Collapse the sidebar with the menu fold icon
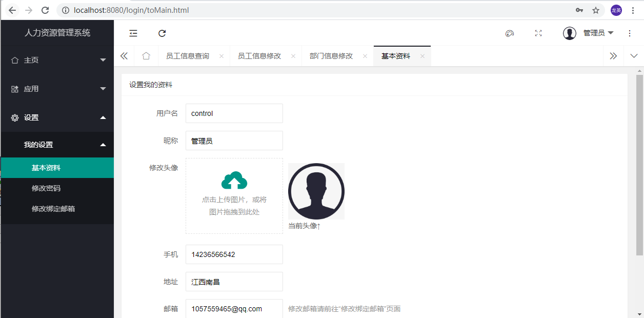The height and width of the screenshot is (318, 644). point(133,33)
